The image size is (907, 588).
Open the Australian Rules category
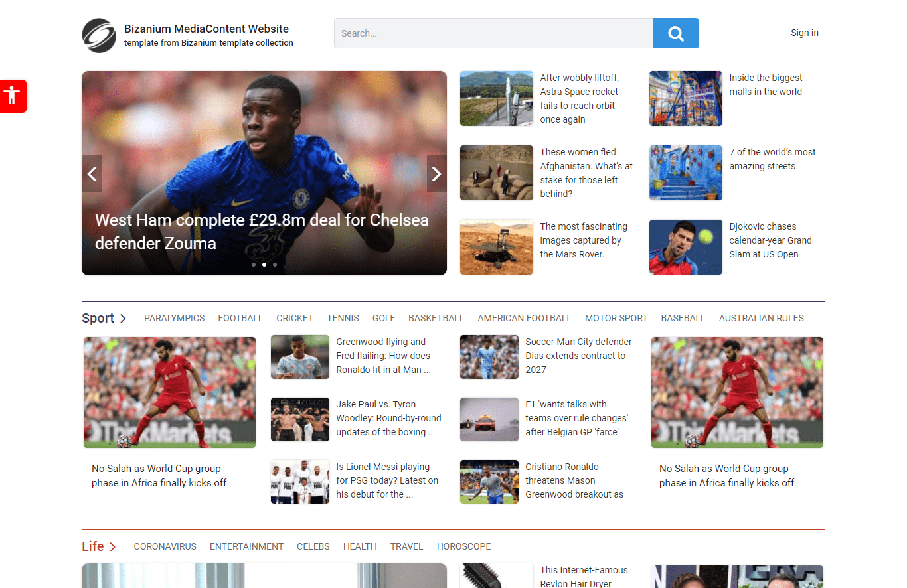pos(762,318)
